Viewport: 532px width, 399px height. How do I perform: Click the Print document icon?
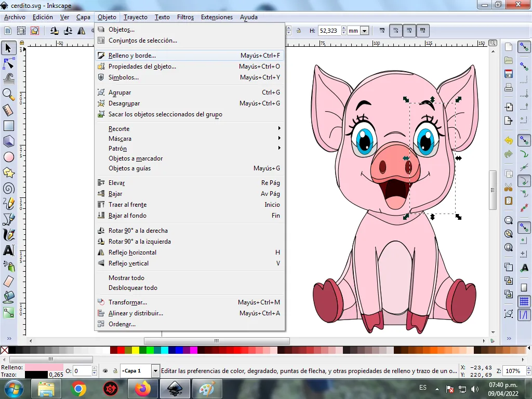[x=508, y=87]
